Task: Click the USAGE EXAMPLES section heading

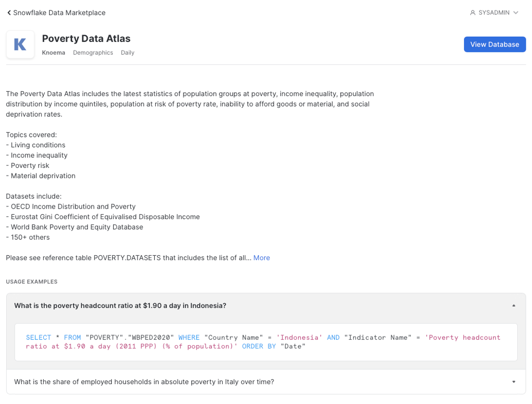Action: click(x=31, y=282)
